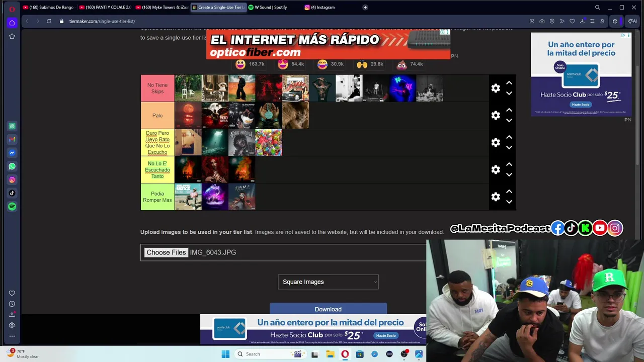The height and width of the screenshot is (362, 644).
Task: Open gear for Duro Pero Llevo Rato row
Action: 496,142
